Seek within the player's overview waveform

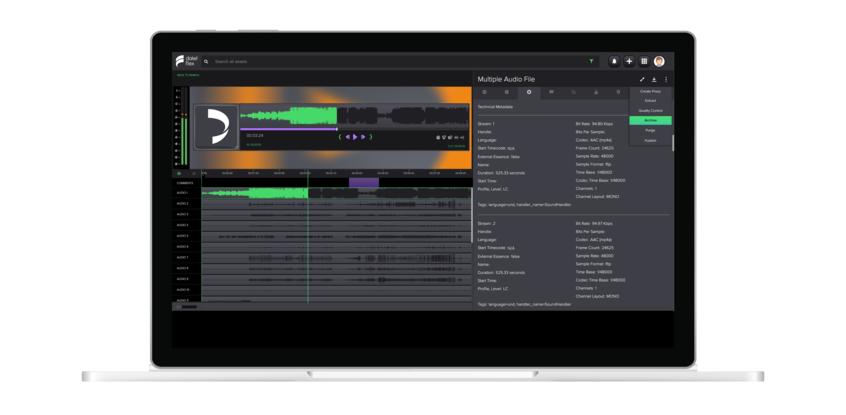pyautogui.click(x=354, y=115)
